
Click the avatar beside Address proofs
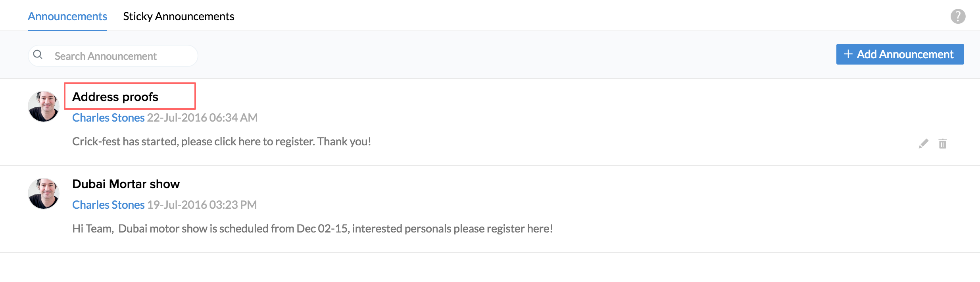click(x=44, y=106)
